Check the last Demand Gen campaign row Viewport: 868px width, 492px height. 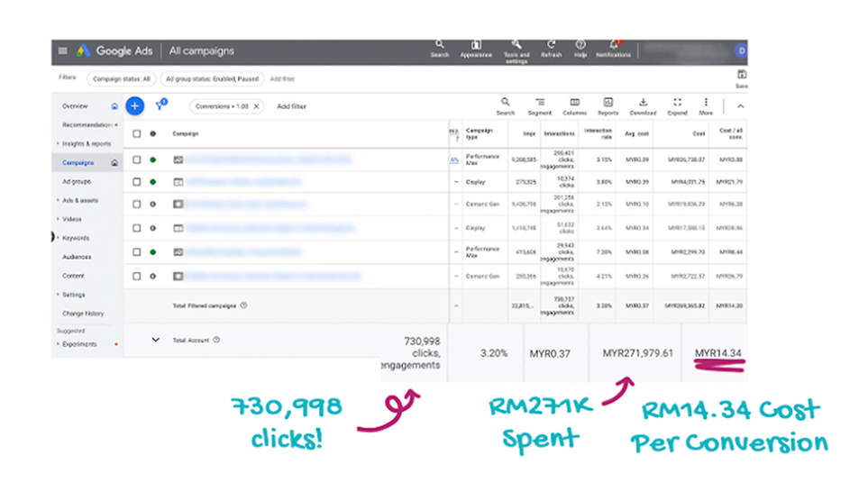(x=137, y=275)
